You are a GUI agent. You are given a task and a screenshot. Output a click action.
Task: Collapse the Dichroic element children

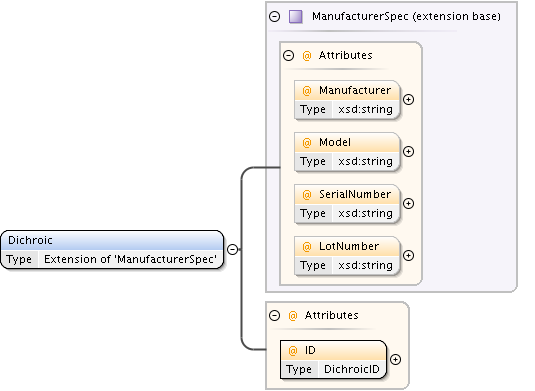[233, 249]
